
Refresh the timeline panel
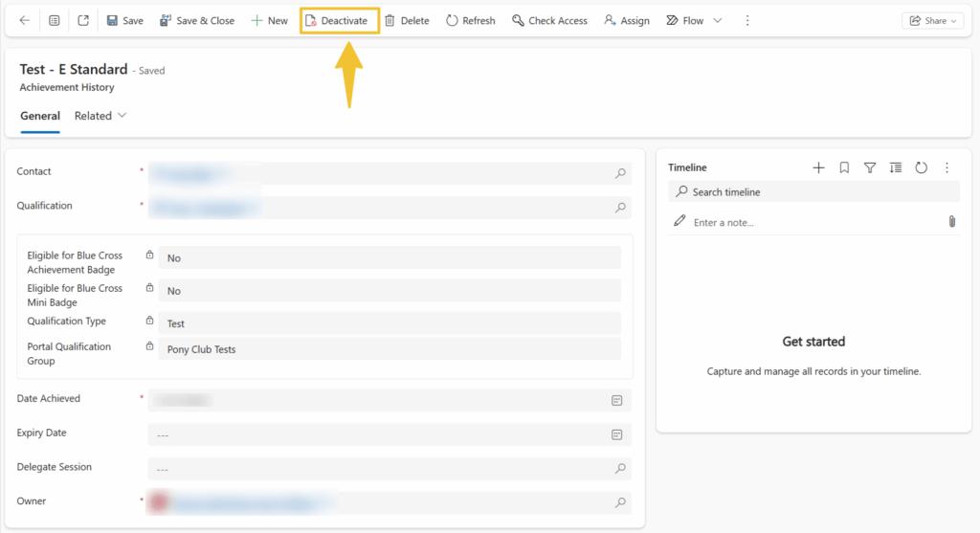click(921, 167)
